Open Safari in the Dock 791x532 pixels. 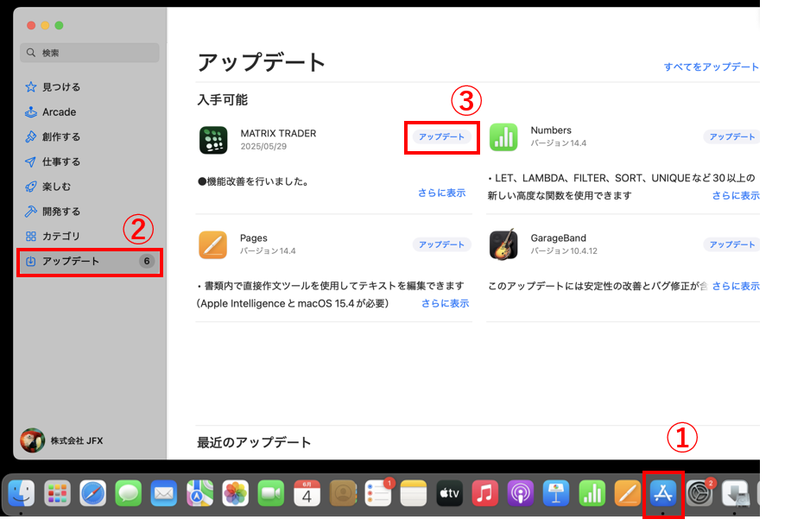click(x=92, y=492)
